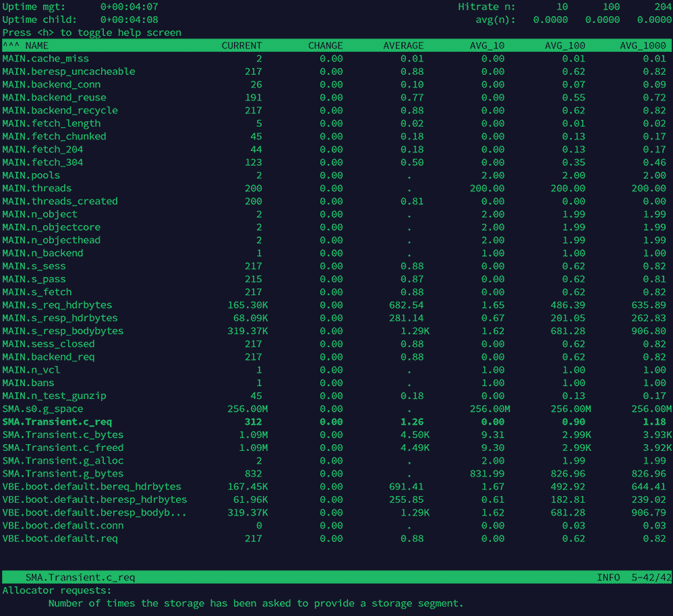Click the AVG_100 column header
Image resolution: width=673 pixels, height=616 pixels.
566,46
